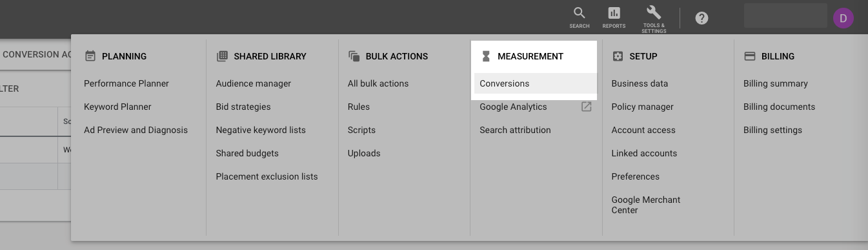The width and height of the screenshot is (868, 250).
Task: Click the Measurement hourglass icon
Action: pyautogui.click(x=486, y=56)
